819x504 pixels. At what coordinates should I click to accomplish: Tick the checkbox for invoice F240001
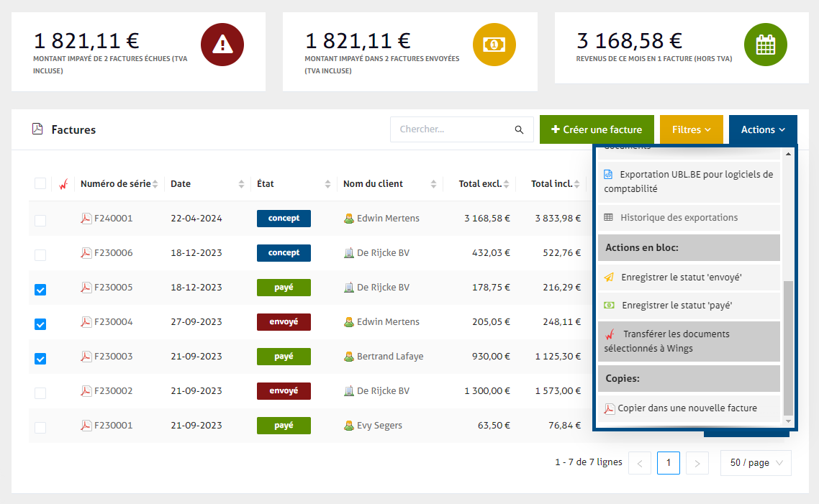[40, 221]
